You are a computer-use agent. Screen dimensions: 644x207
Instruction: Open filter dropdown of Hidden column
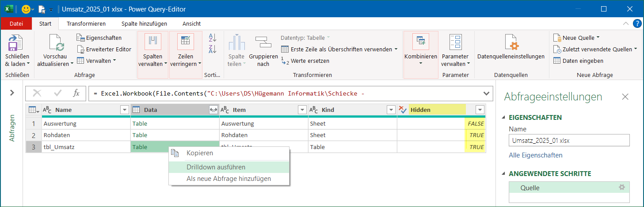pos(480,110)
